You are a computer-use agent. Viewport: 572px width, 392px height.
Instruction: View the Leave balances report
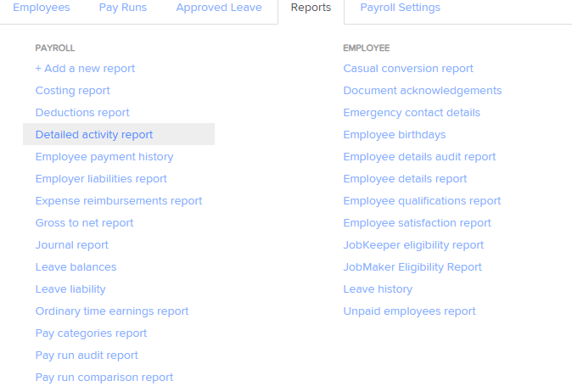(x=76, y=267)
